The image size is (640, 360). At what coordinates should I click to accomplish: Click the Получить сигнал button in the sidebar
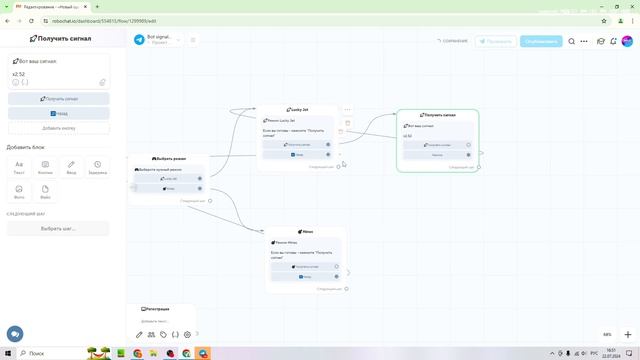click(x=59, y=99)
